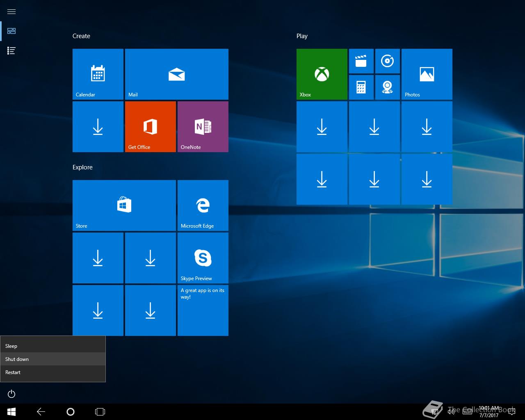This screenshot has height=420, width=525.
Task: Launch the Movies & TV small tile
Action: (361, 61)
